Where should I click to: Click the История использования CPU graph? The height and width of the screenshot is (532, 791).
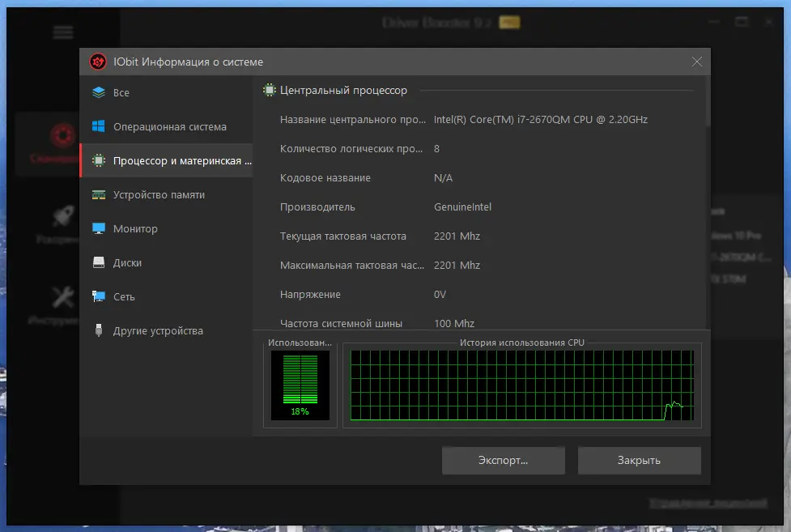[522, 385]
